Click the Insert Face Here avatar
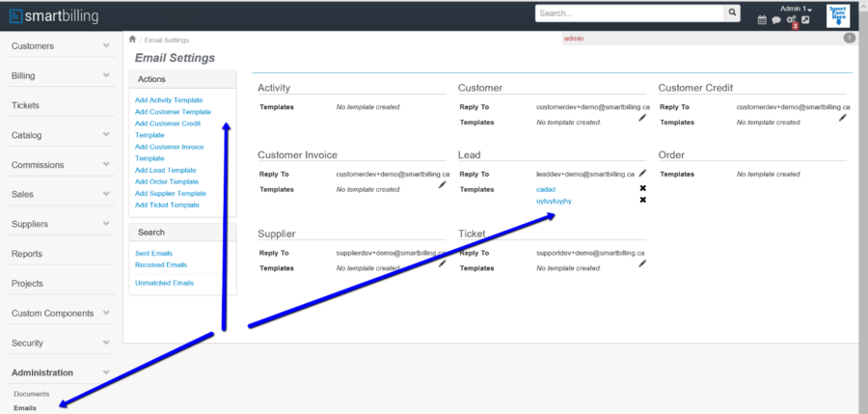Screen dimensions: 868x414 pyautogui.click(x=838, y=16)
